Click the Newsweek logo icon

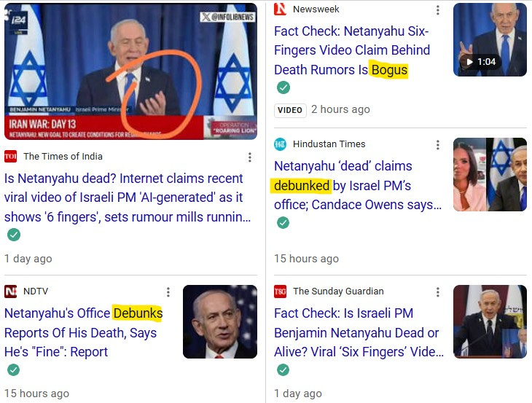[x=280, y=9]
